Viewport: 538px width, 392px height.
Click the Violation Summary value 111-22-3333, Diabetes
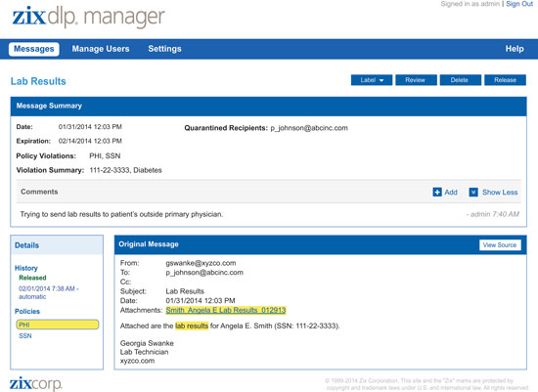(125, 170)
